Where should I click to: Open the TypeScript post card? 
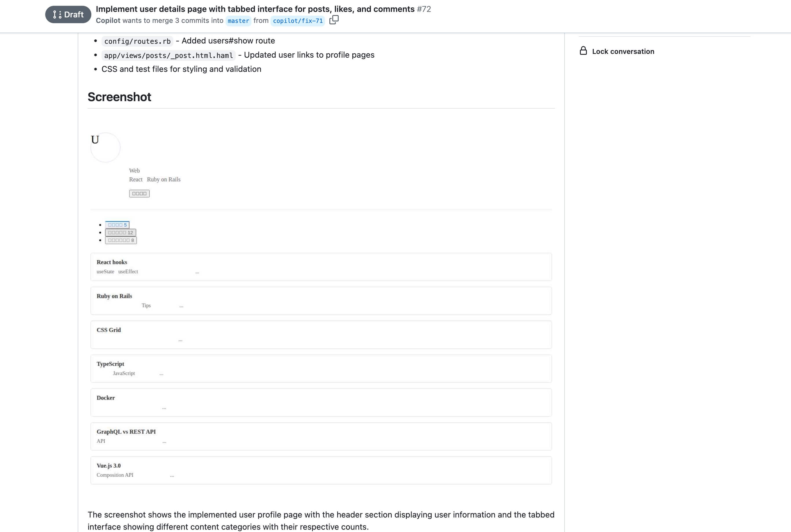pyautogui.click(x=321, y=369)
